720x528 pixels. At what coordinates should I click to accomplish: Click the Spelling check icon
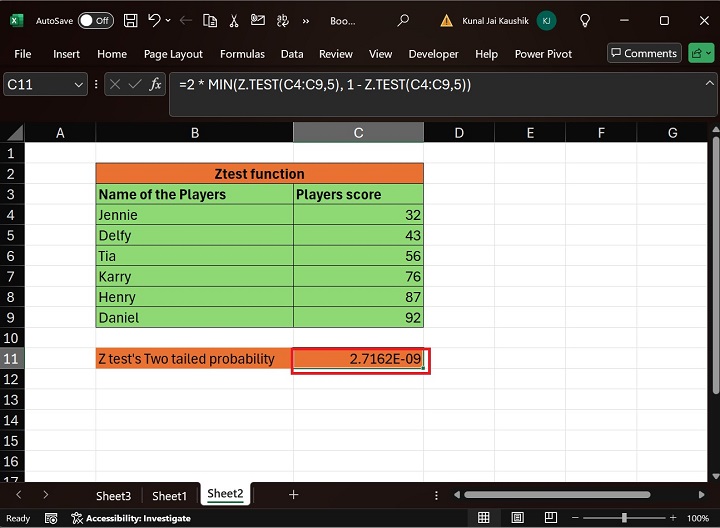pos(282,21)
